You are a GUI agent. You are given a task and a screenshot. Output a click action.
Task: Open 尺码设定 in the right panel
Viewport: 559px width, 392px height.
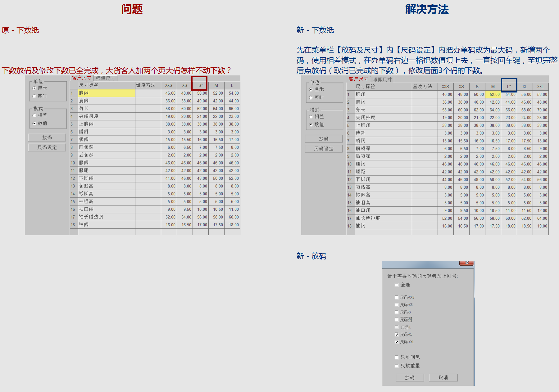[x=324, y=149]
